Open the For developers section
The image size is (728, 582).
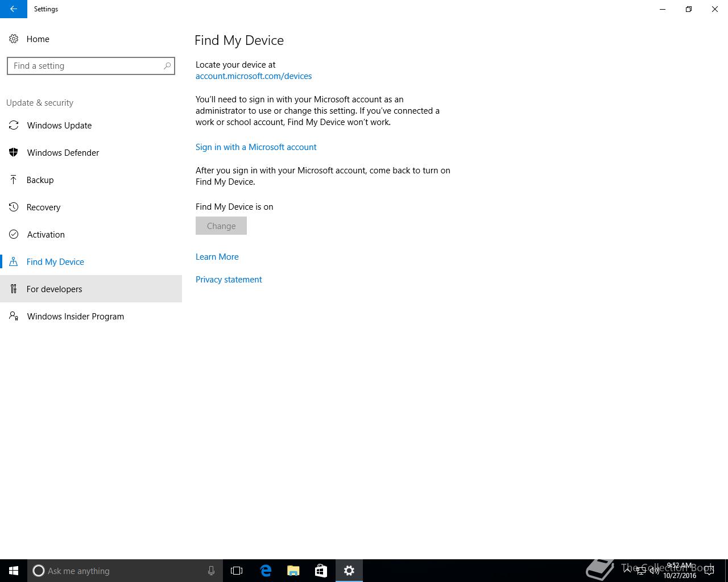click(91, 289)
